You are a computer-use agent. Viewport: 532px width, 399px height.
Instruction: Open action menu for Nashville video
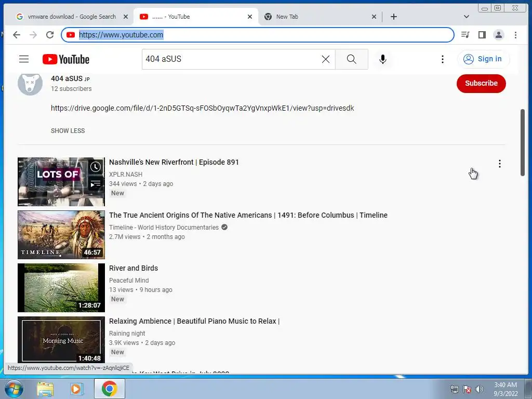point(499,164)
